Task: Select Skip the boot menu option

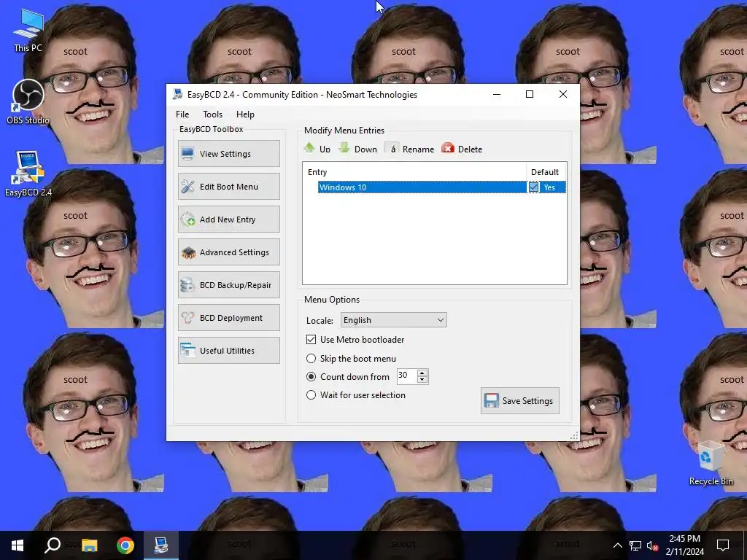Action: [311, 358]
